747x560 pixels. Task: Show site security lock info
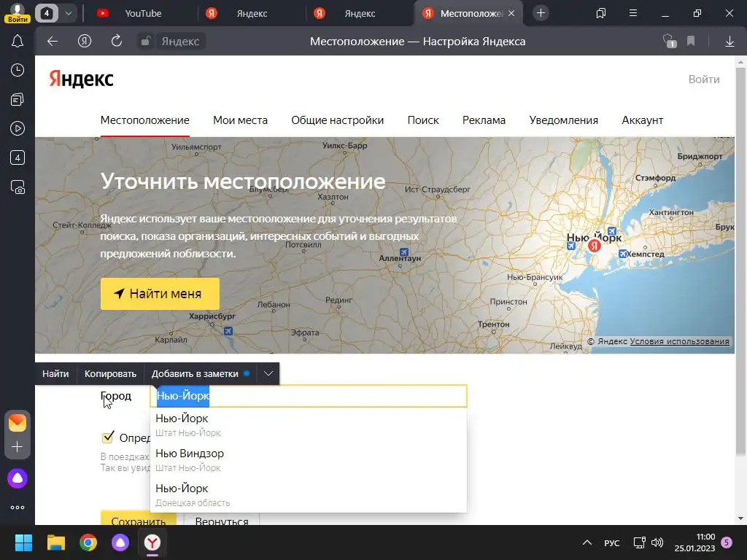pyautogui.click(x=145, y=42)
